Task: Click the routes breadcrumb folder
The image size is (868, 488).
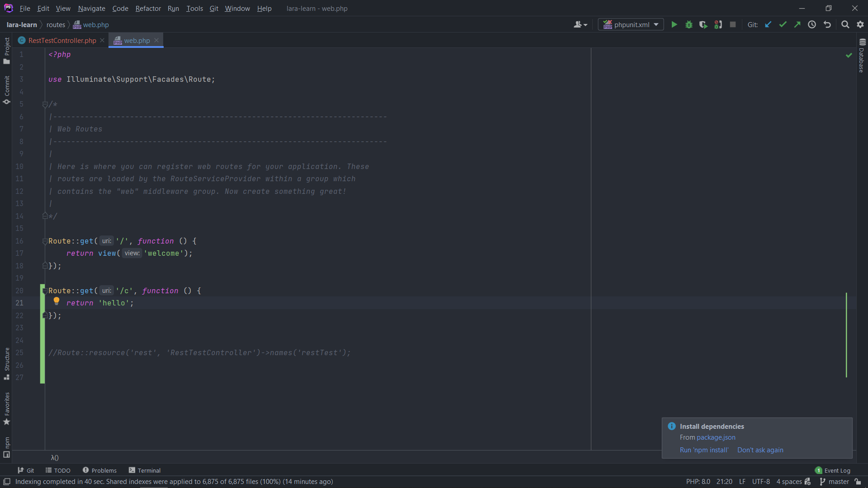Action: pos(56,24)
